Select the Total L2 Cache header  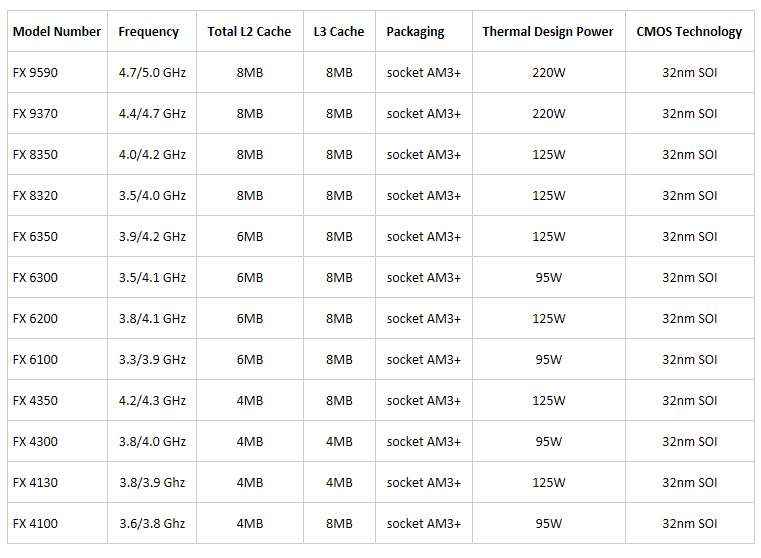249,32
